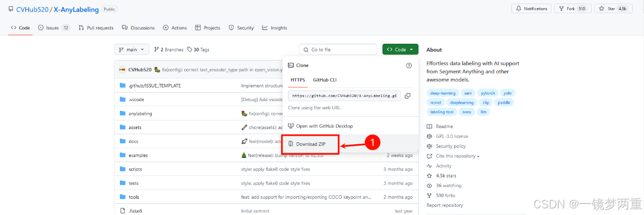Screen dimensions: 644x215
Task: Open the tools folder
Action: click(134, 197)
